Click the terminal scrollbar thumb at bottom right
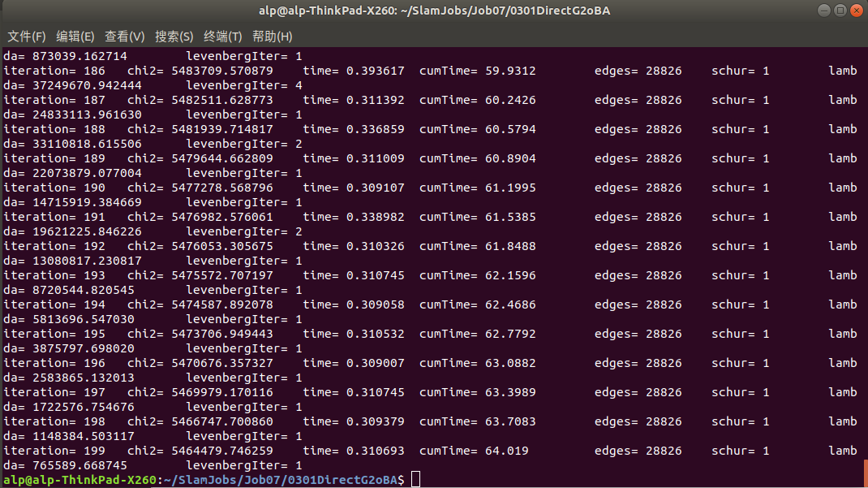Screen dimensions: 868x488 [866, 473]
